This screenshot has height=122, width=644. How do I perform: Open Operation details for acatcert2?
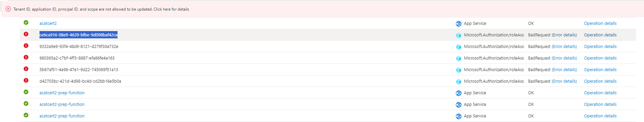[x=600, y=23]
